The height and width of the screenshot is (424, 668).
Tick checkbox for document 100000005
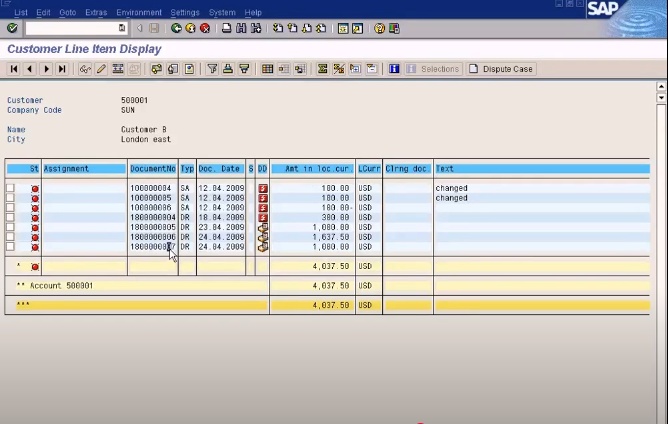pyautogui.click(x=10, y=198)
